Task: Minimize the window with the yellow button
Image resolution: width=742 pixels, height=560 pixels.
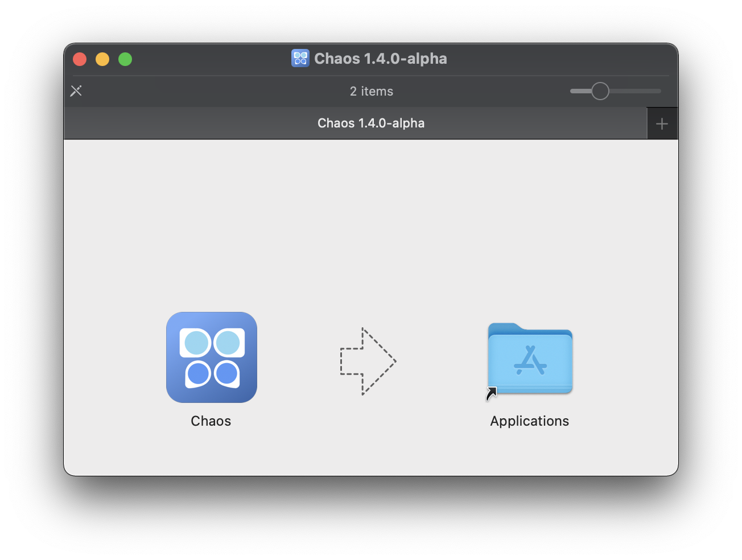Action: (x=102, y=59)
